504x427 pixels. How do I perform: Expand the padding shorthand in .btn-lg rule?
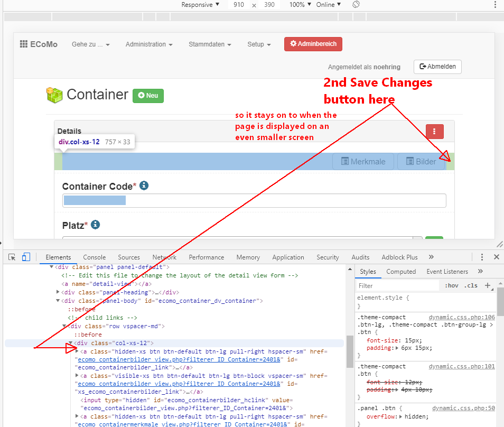click(397, 348)
